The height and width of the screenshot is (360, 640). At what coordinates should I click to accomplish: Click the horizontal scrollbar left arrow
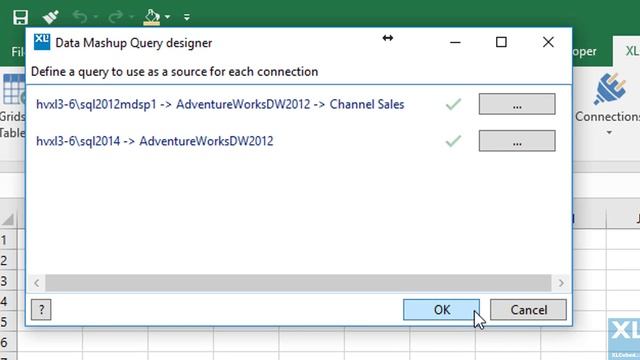click(x=37, y=283)
